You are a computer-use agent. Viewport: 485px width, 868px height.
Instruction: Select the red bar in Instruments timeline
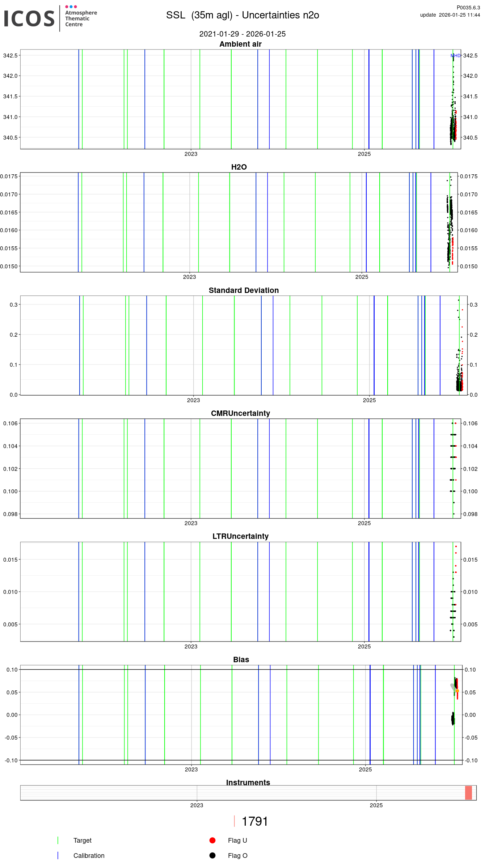pyautogui.click(x=468, y=793)
